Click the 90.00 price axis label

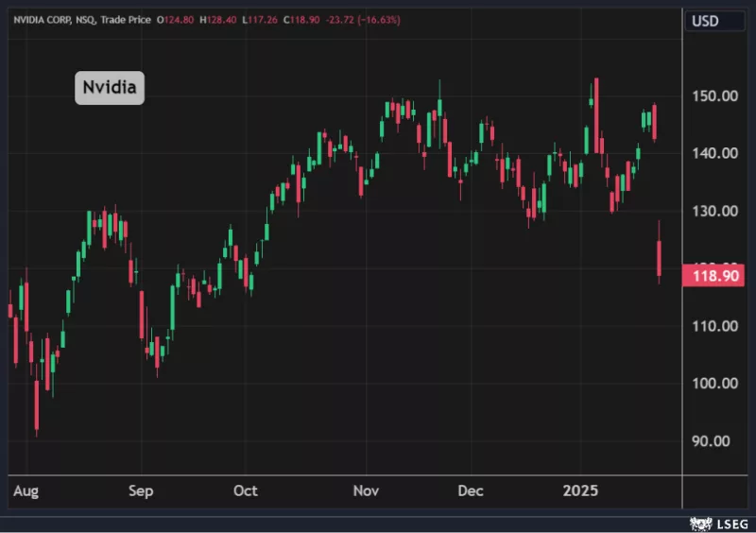pyautogui.click(x=711, y=441)
